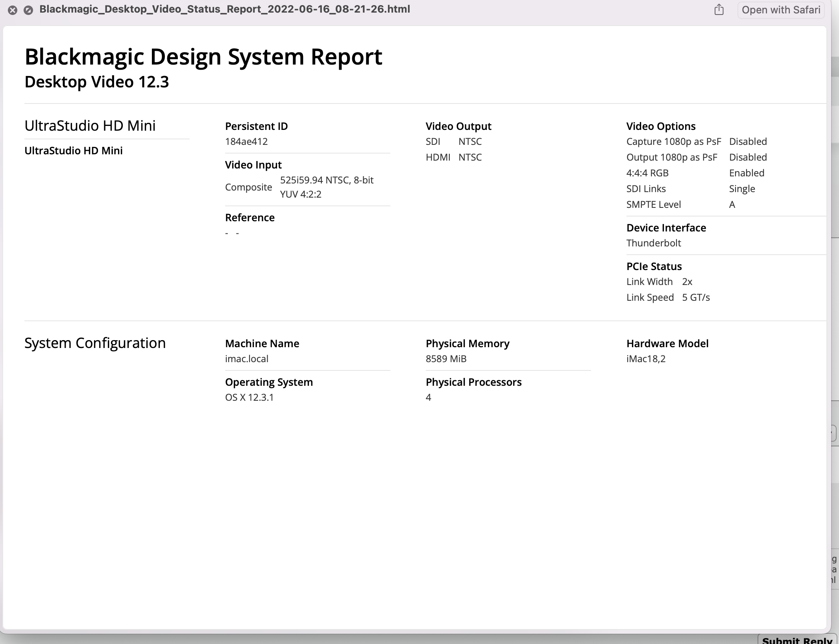Click the SDI output label

point(433,142)
